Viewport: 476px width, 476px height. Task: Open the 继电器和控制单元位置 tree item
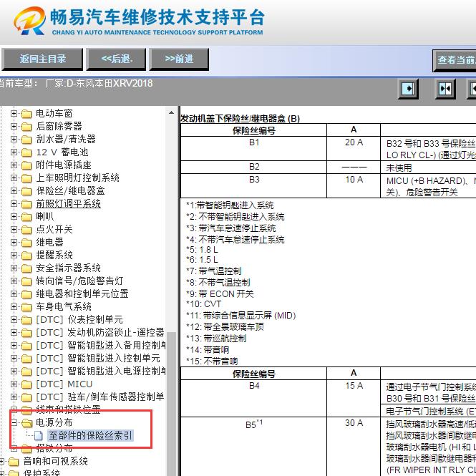pyautogui.click(x=82, y=294)
